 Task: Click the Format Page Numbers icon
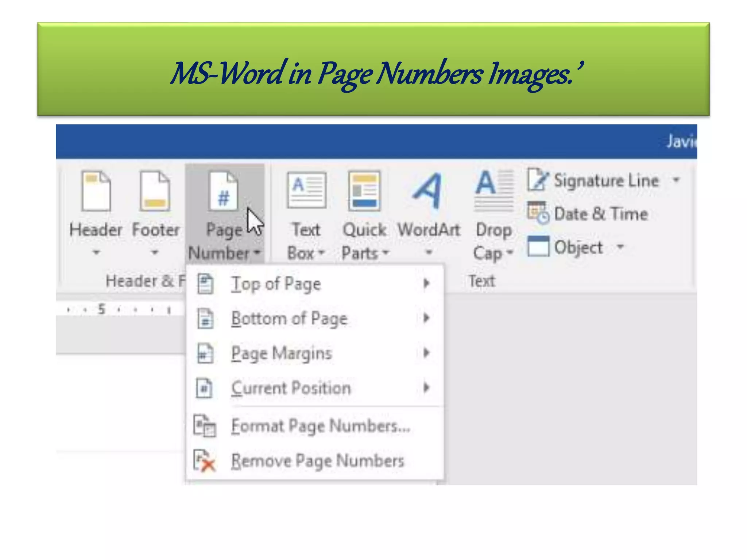click(205, 425)
